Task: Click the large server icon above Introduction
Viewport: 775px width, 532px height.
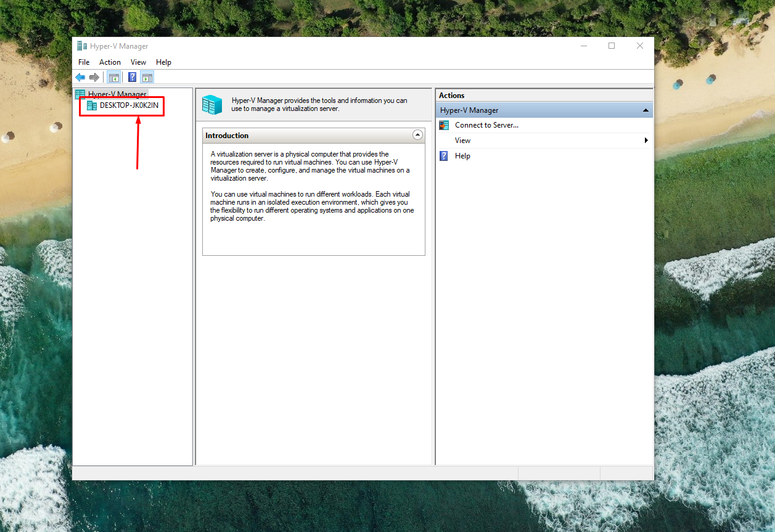Action: (212, 105)
